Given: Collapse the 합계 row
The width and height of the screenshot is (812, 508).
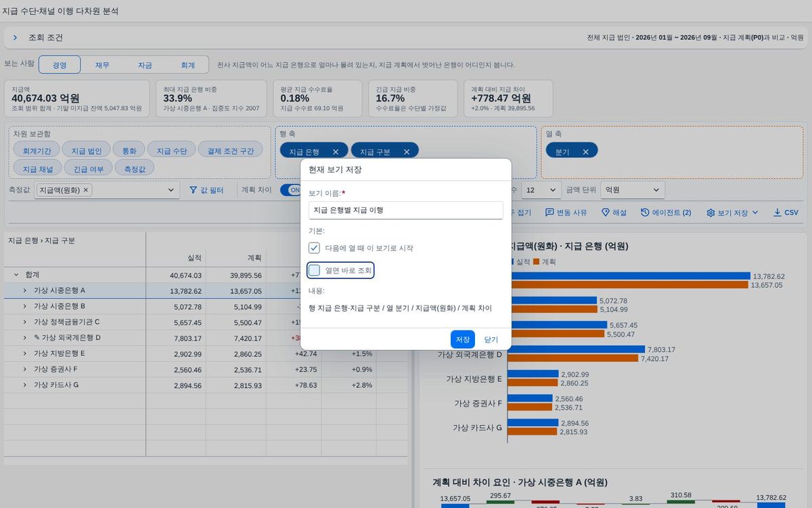Looking at the screenshot, I should tap(16, 275).
